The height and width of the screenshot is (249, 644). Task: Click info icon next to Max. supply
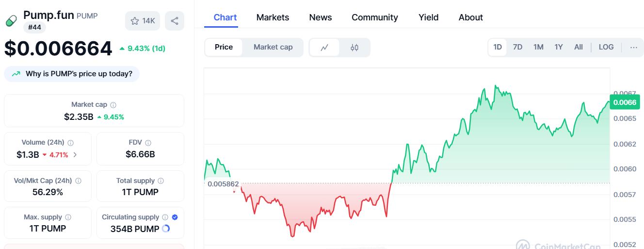(68, 217)
